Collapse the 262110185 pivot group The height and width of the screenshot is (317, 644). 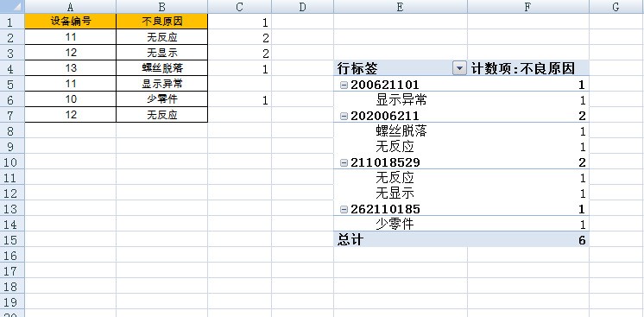tap(344, 210)
